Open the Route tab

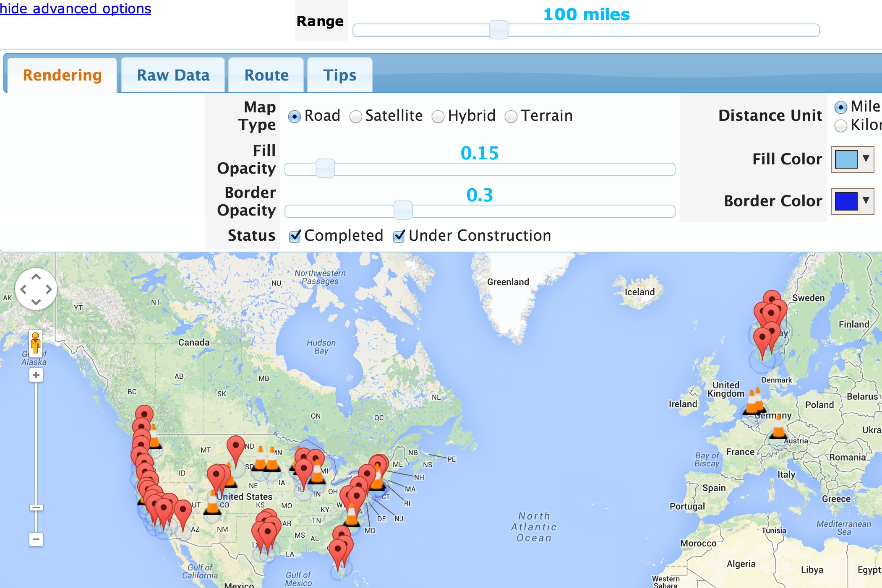pyautogui.click(x=266, y=75)
